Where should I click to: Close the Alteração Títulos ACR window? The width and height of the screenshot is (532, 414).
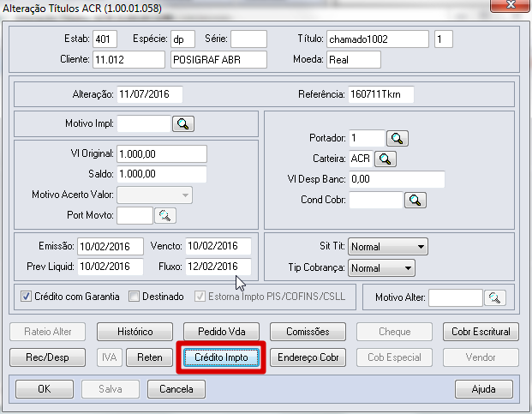(x=511, y=5)
